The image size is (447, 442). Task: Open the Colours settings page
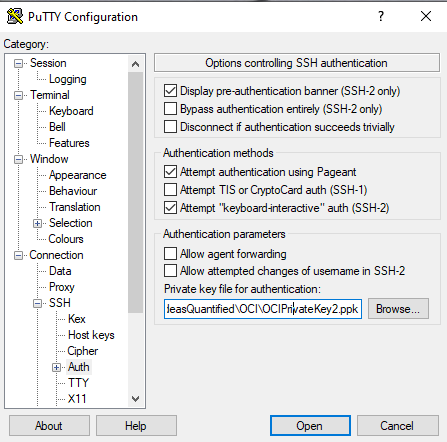[66, 239]
